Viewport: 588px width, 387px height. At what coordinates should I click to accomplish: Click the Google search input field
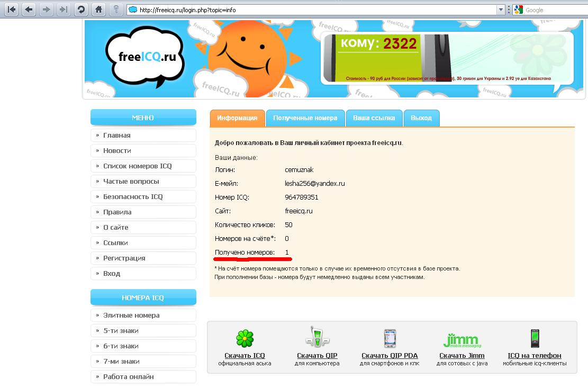pyautogui.click(x=556, y=10)
